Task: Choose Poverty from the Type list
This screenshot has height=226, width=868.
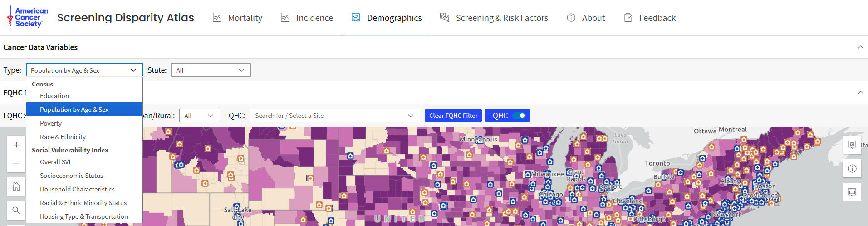Action: click(x=84, y=123)
